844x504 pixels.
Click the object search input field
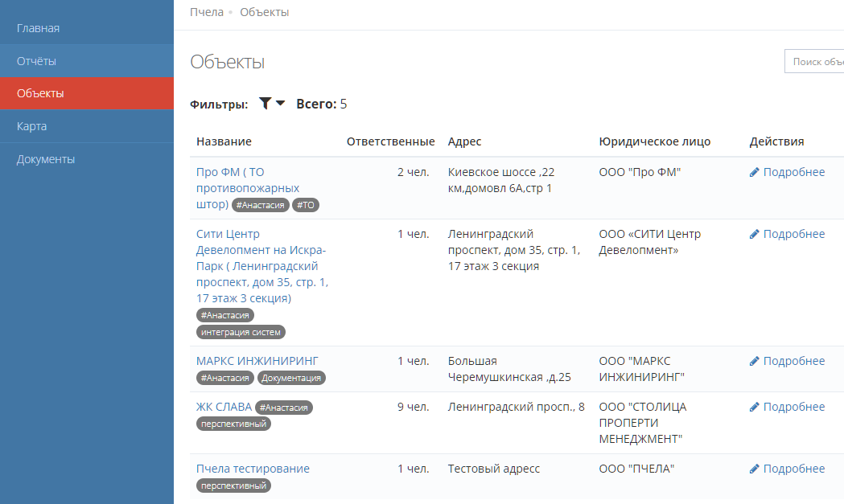pyautogui.click(x=814, y=62)
